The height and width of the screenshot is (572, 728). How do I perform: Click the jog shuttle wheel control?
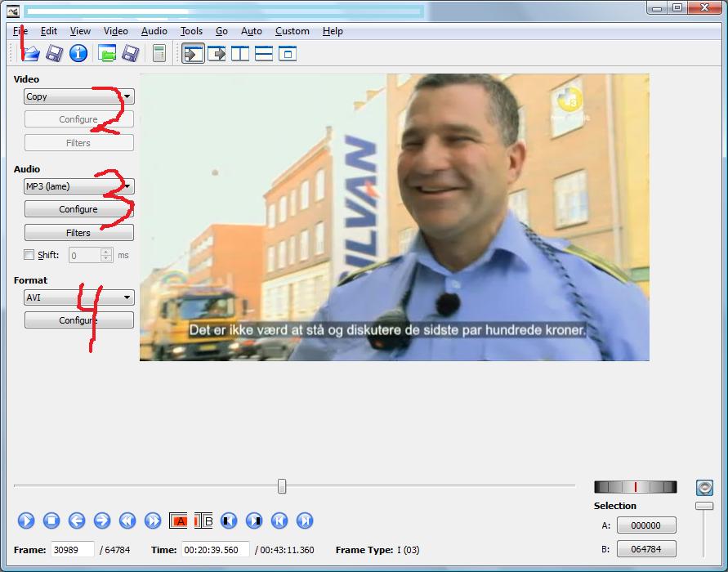(x=635, y=486)
